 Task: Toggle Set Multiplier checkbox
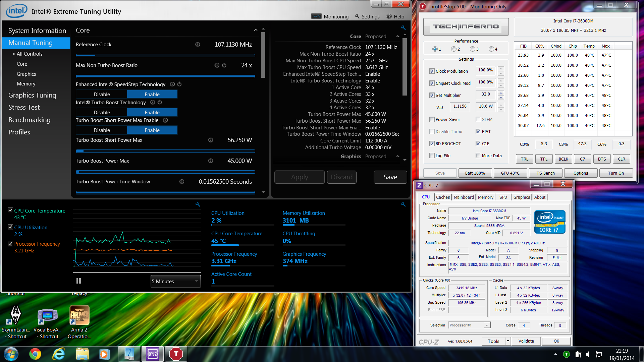coord(432,95)
